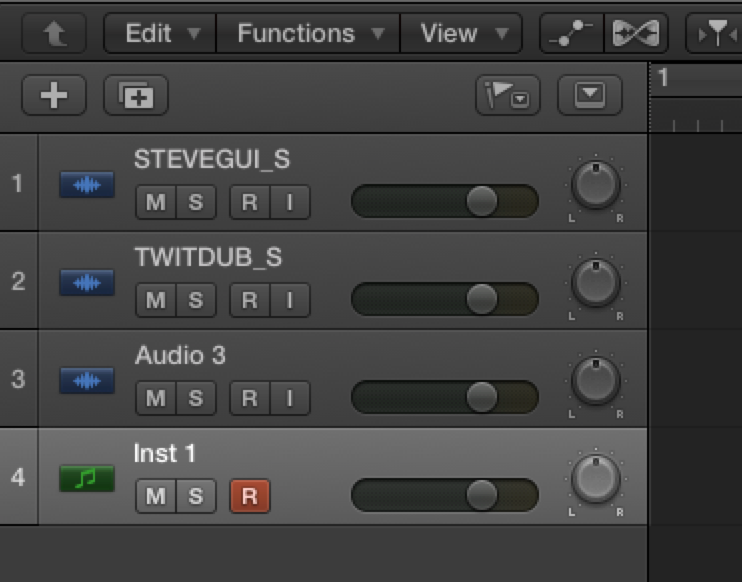Mute the STEVEGUI_S track
742x582 pixels.
156,203
